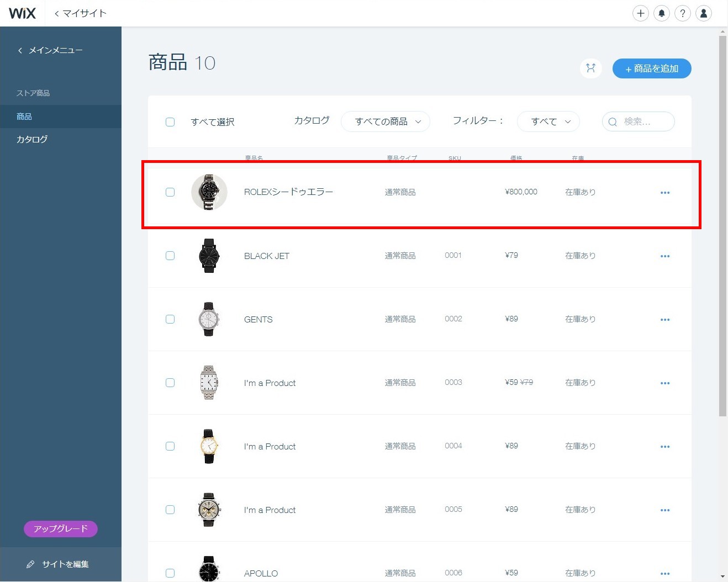Open more options for BLACK JET
The width and height of the screenshot is (728, 582).
tap(665, 256)
